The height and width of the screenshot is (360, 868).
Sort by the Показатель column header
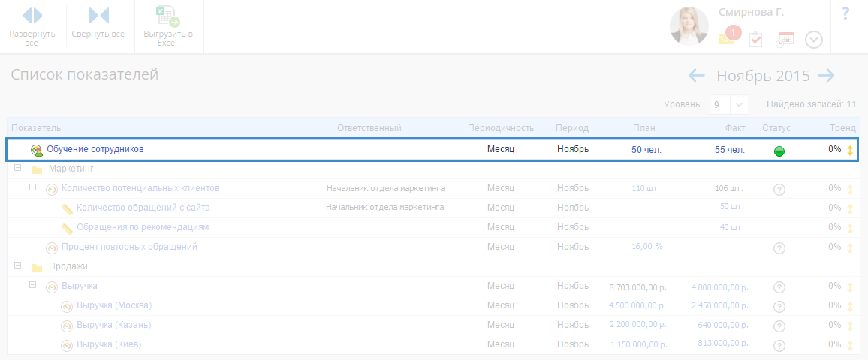coord(36,128)
